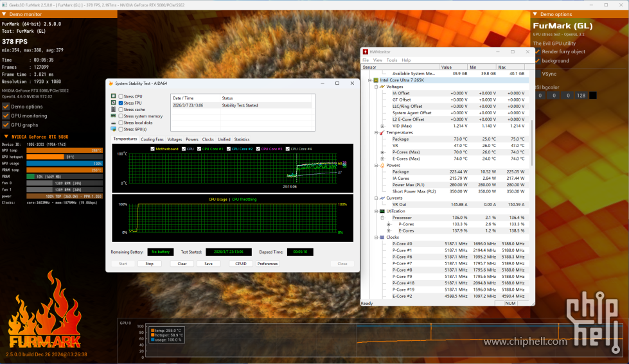Switch to the Cooling Fans tab
The width and height of the screenshot is (629, 364).
point(152,139)
